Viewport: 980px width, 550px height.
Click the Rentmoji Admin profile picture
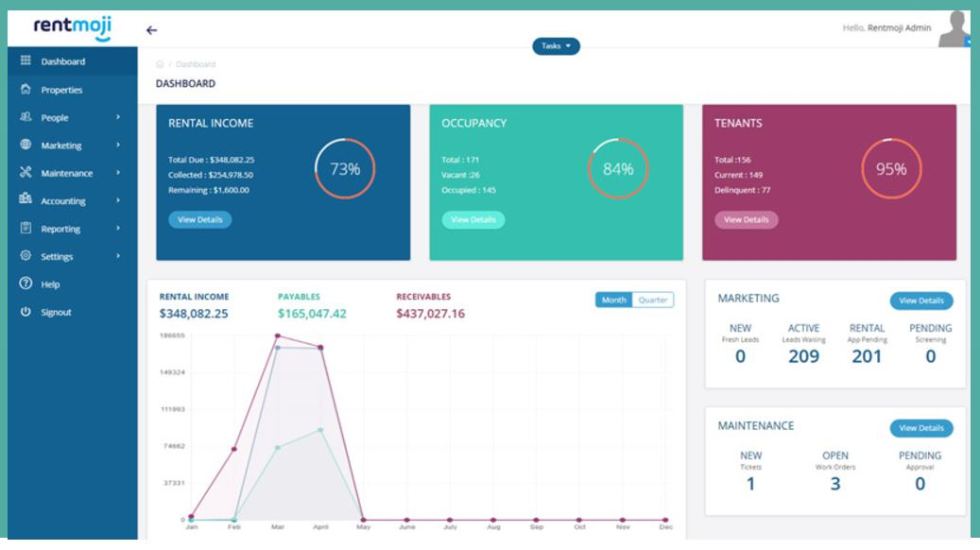pos(953,26)
